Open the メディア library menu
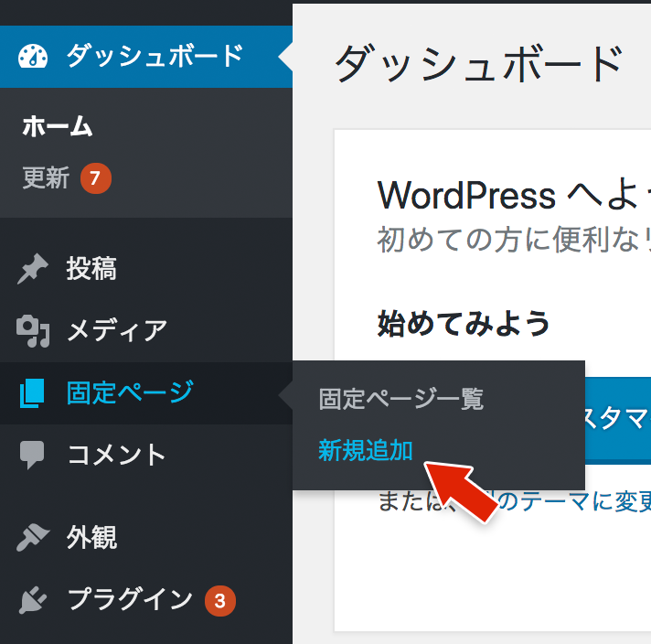651x644 pixels. (x=146, y=331)
